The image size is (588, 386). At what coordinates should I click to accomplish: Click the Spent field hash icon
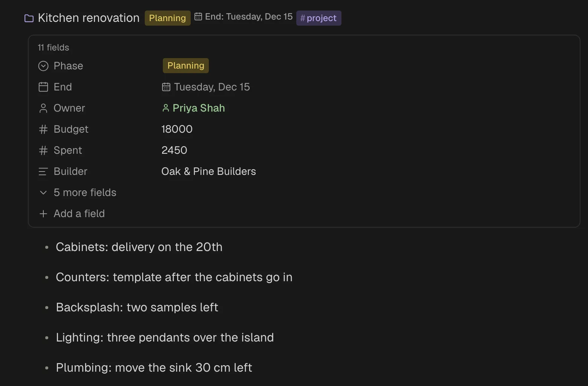(x=43, y=150)
